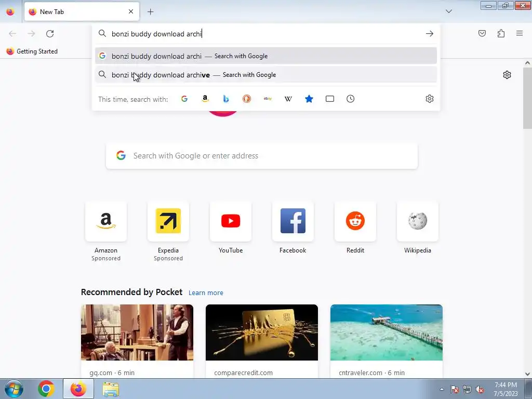Open the gq.com Pocket story
The image size is (532, 399).
137,341
